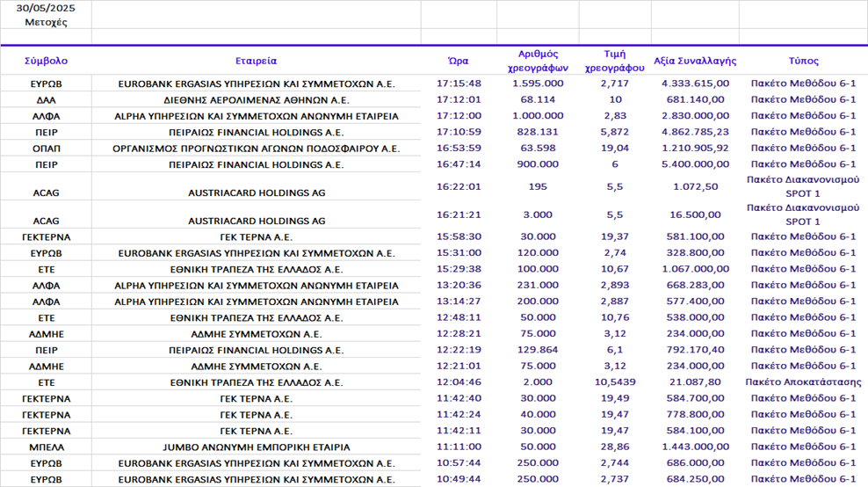
Task: Select the value 1.072,50
Action: coord(695,186)
